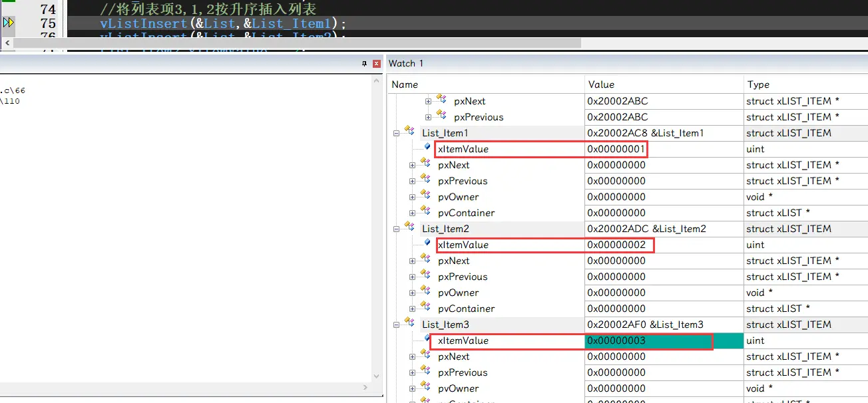Click the Type column header
The height and width of the screenshot is (403, 868).
758,84
